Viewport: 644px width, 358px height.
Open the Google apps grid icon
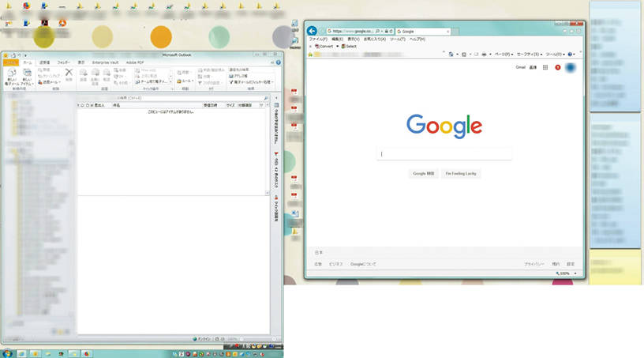coord(545,68)
